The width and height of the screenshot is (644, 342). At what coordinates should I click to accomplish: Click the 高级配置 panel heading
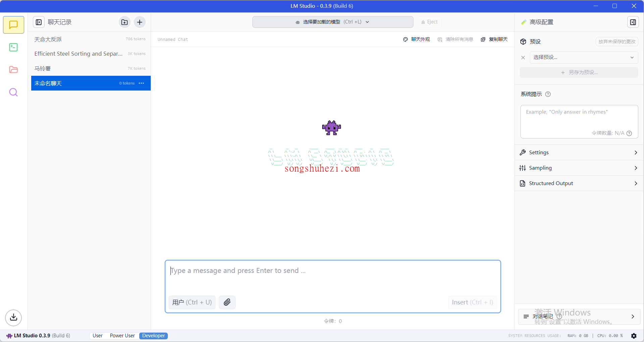[541, 22]
